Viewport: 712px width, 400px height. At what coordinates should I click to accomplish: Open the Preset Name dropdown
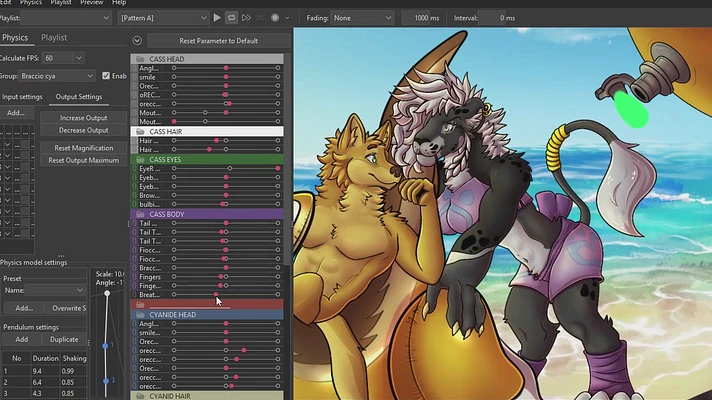55,290
